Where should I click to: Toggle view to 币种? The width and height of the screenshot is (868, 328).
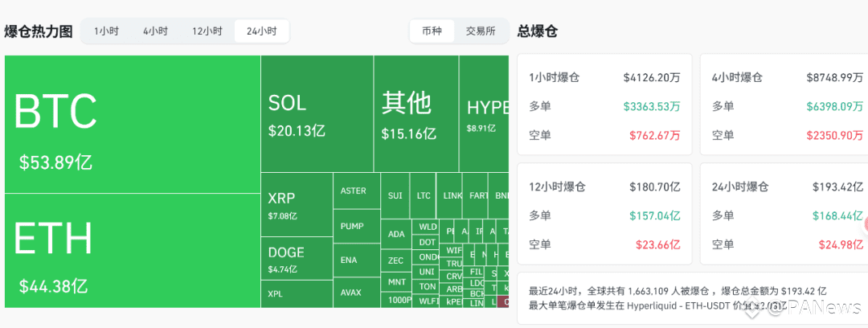click(432, 31)
